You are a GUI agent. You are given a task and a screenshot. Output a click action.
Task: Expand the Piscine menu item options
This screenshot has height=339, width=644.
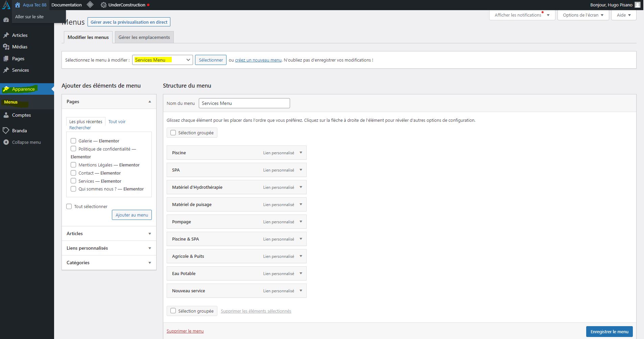point(301,153)
